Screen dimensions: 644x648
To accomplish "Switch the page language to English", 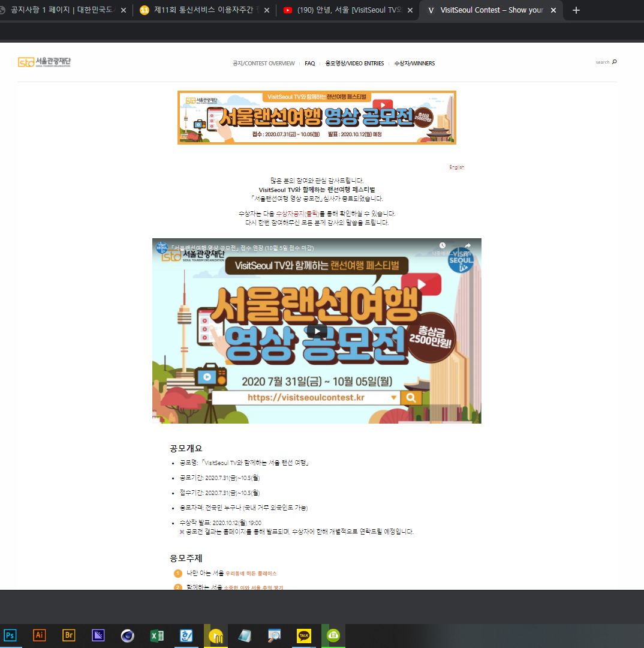I will tap(457, 167).
